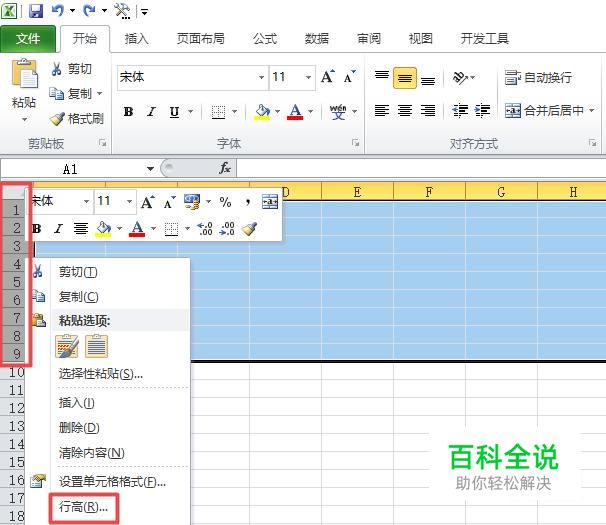Click the Paste clipboard icon in ribbon
606x525 pixels.
24,73
